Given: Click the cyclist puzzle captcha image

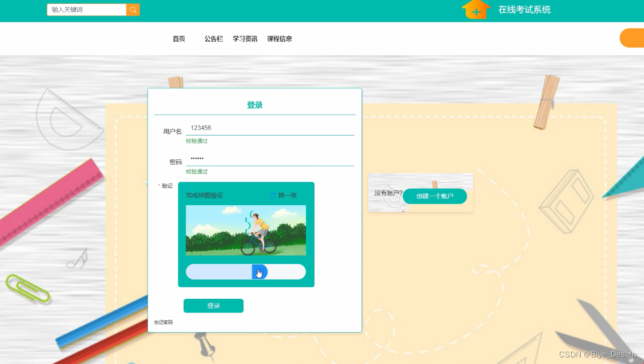Looking at the screenshot, I should (246, 230).
